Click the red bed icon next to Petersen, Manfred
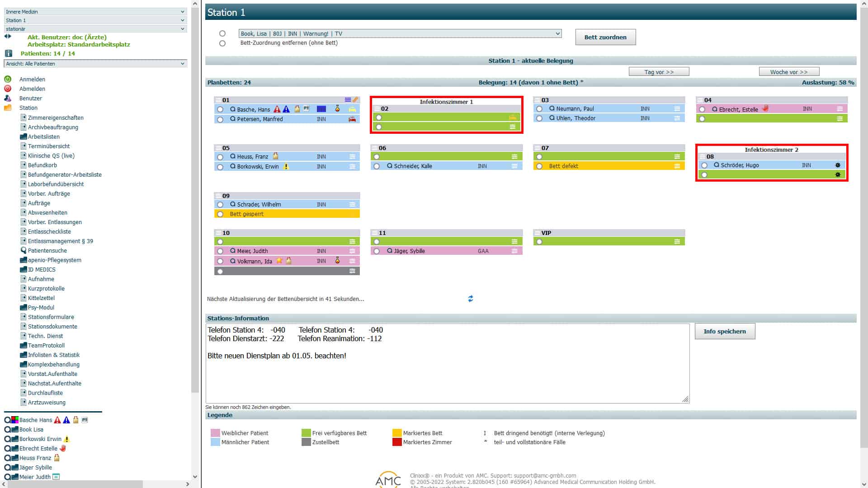This screenshot has width=868, height=488. (352, 119)
